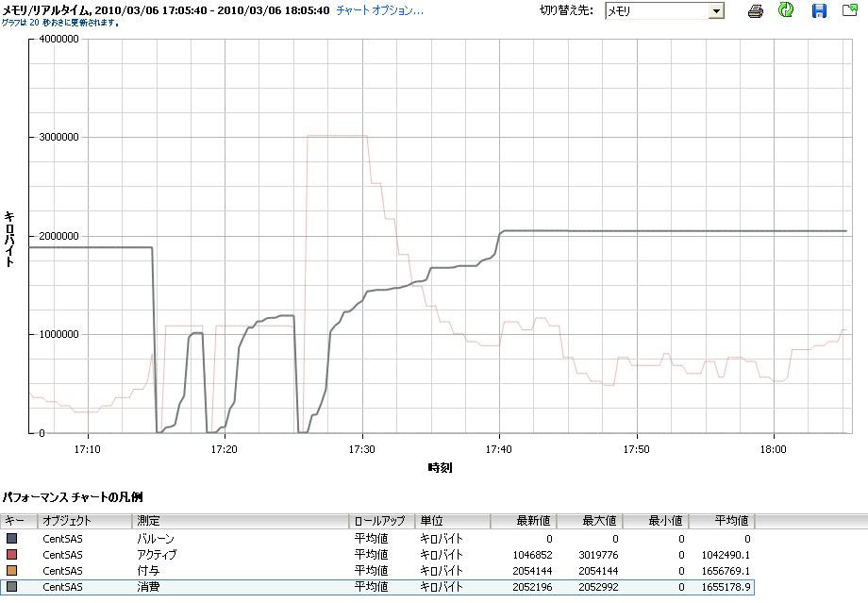Sort legend by オブジェクト column header

tap(85, 521)
